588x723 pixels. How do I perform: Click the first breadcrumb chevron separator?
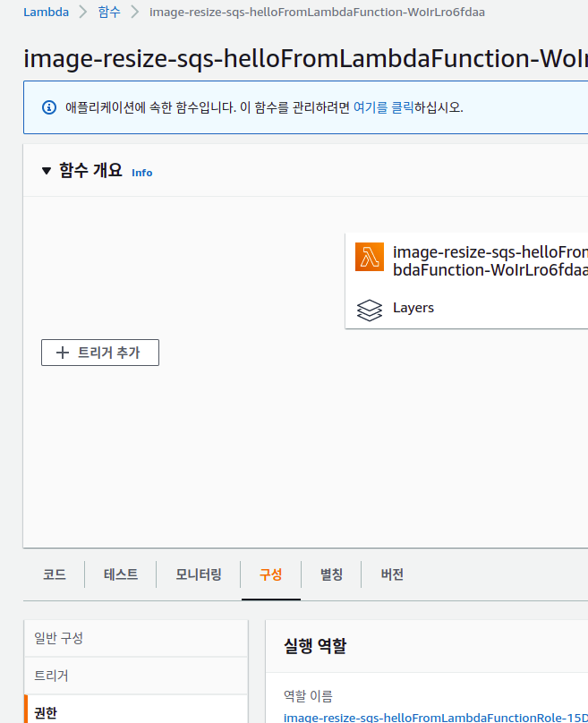(x=83, y=12)
